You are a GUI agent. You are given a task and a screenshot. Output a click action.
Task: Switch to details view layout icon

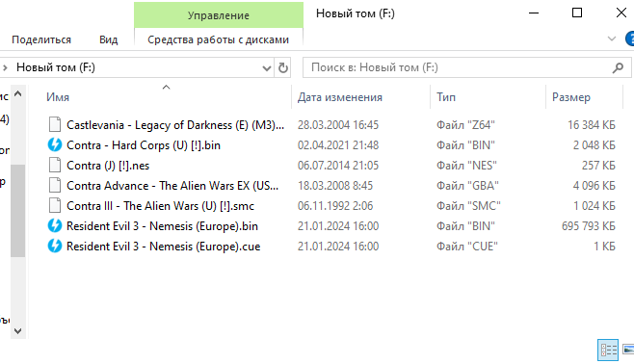point(608,350)
